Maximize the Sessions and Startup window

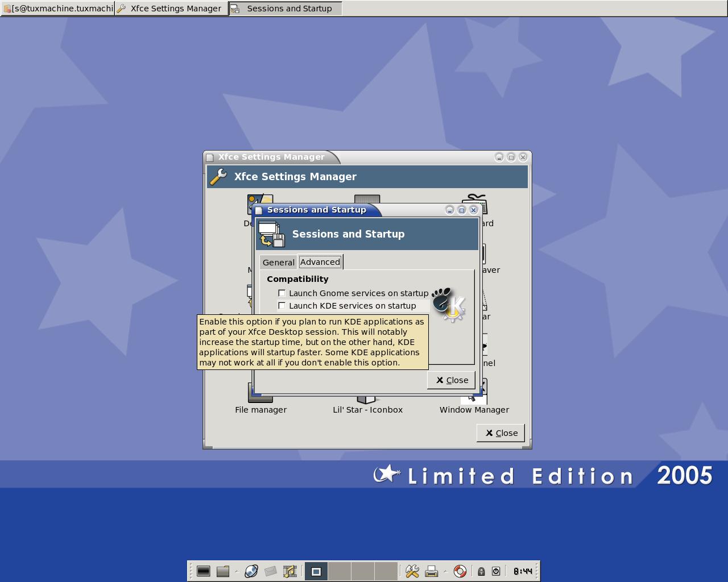[x=461, y=210]
